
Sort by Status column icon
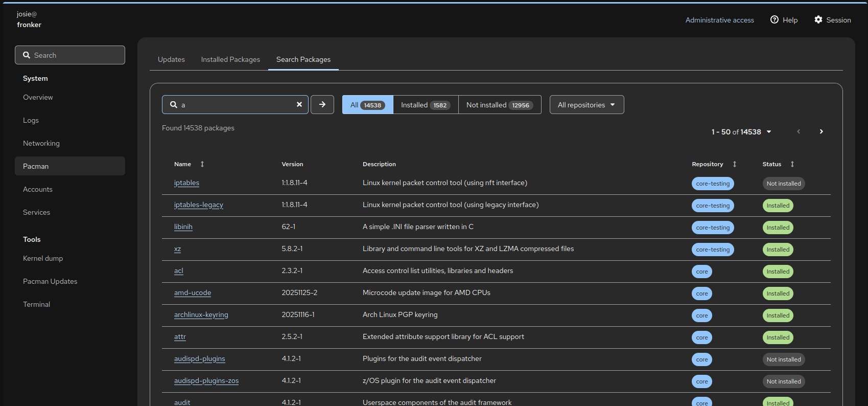[792, 164]
